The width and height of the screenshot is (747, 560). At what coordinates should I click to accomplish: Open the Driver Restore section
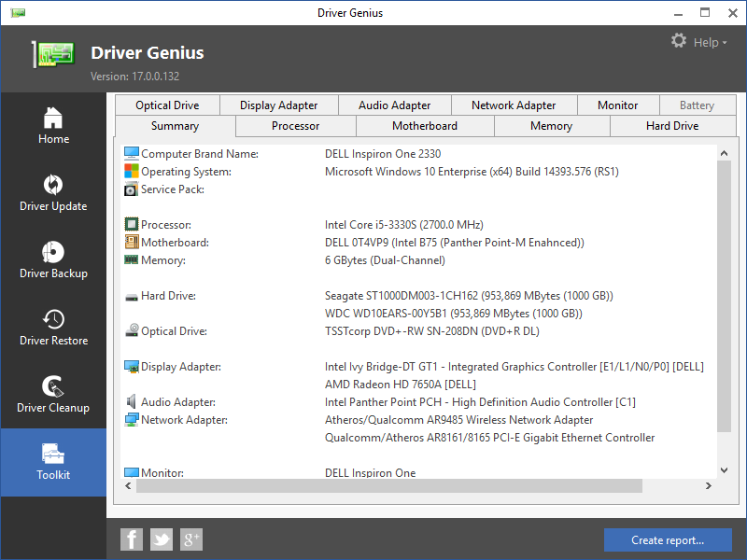53,327
